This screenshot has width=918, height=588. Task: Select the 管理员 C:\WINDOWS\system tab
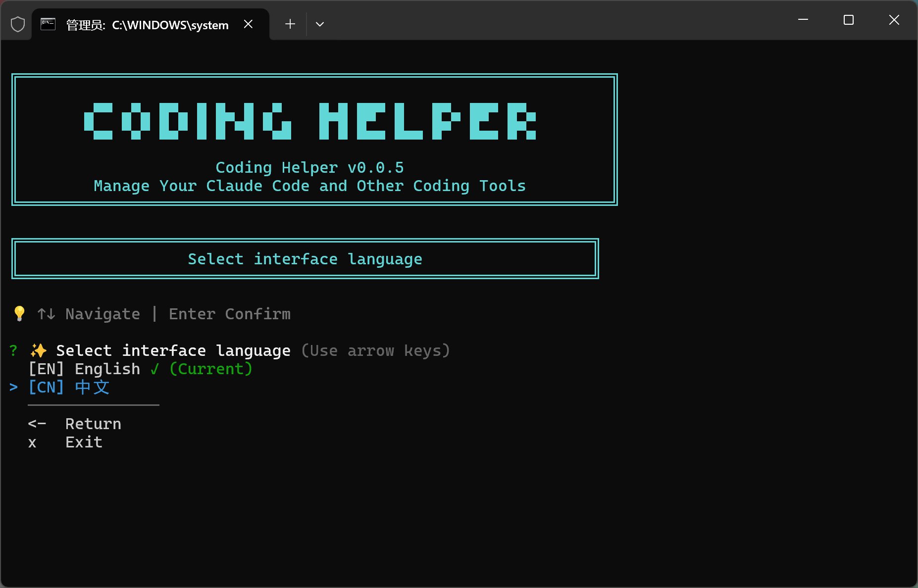pos(147,25)
